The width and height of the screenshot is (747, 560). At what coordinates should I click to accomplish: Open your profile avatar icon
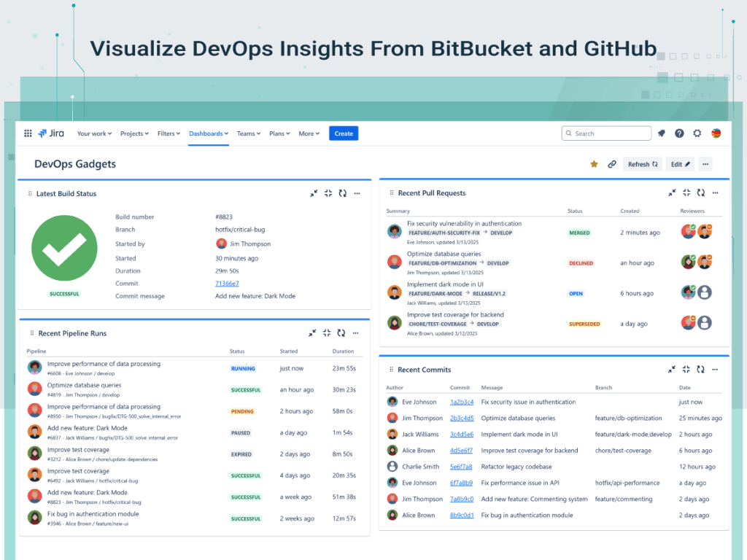[716, 133]
